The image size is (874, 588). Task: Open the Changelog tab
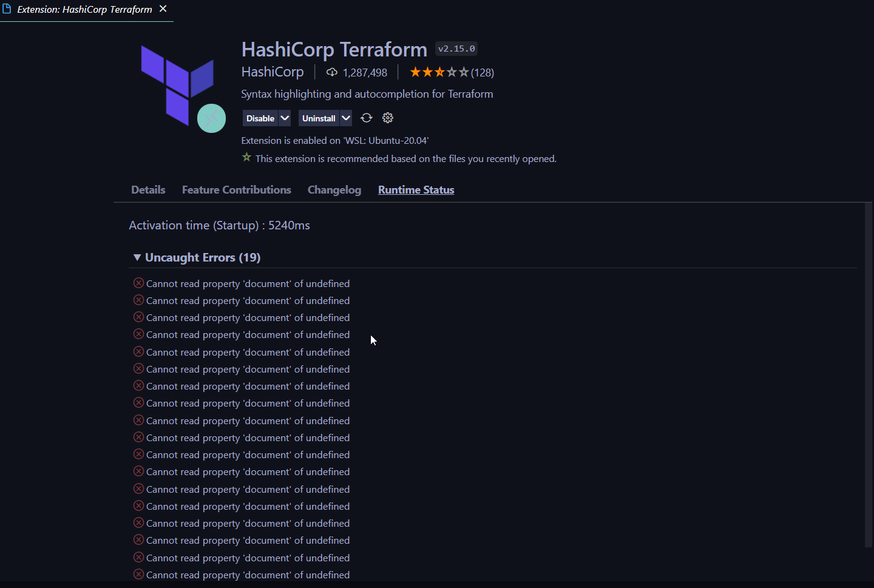[x=334, y=189]
